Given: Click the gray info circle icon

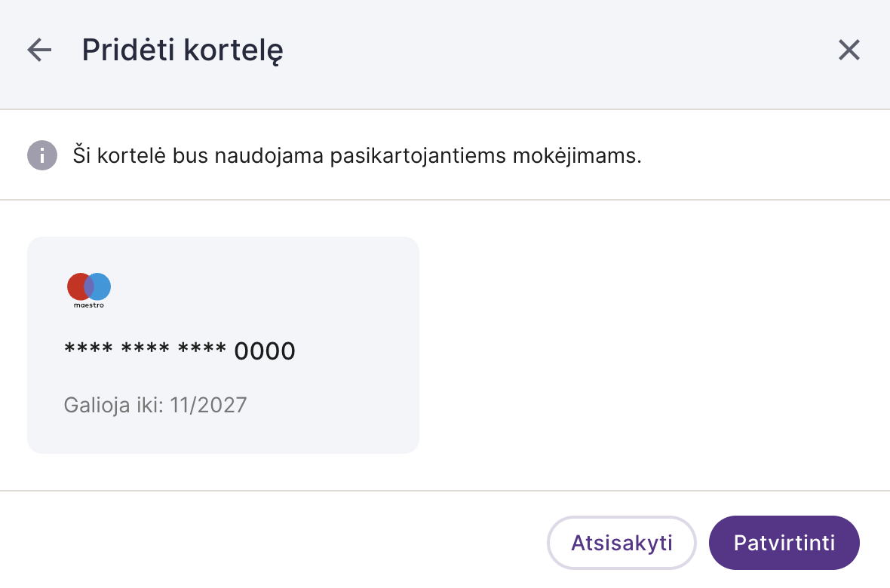Looking at the screenshot, I should [x=42, y=155].
